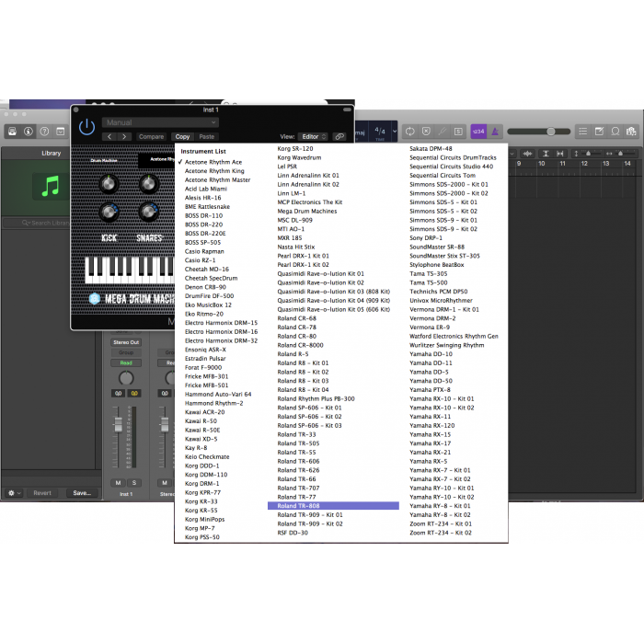
Task: Toggle the Count-in 1234 button
Action: pyautogui.click(x=478, y=132)
